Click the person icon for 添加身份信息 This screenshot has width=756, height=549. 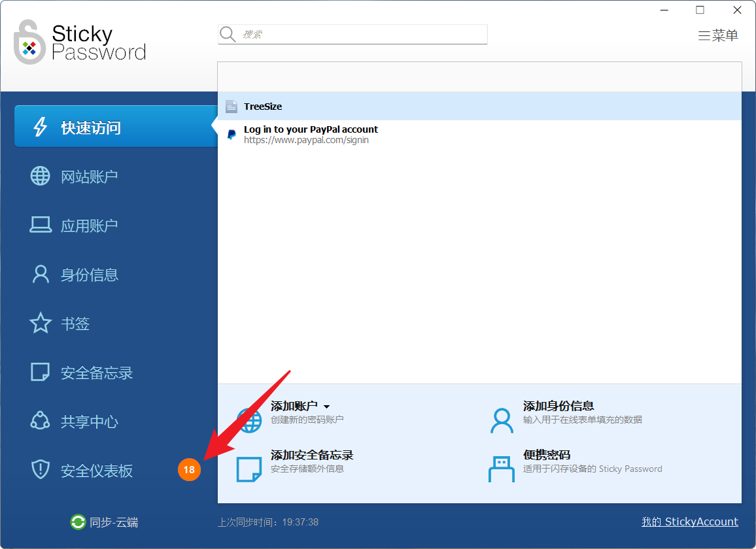[x=502, y=420]
